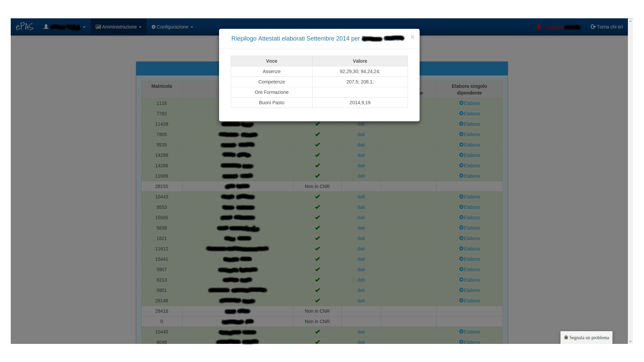Click the red user icon beside claudio
The width and height of the screenshot is (644, 362).
[539, 27]
